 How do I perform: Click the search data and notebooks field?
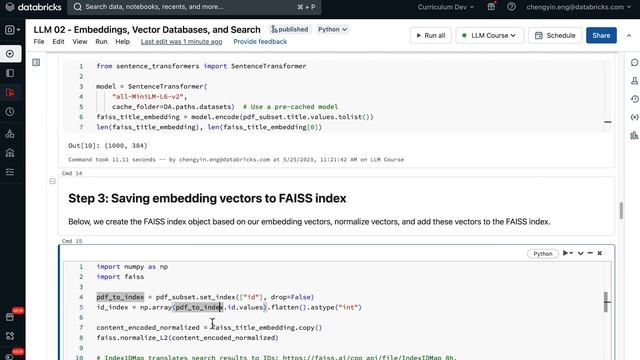pyautogui.click(x=194, y=7)
